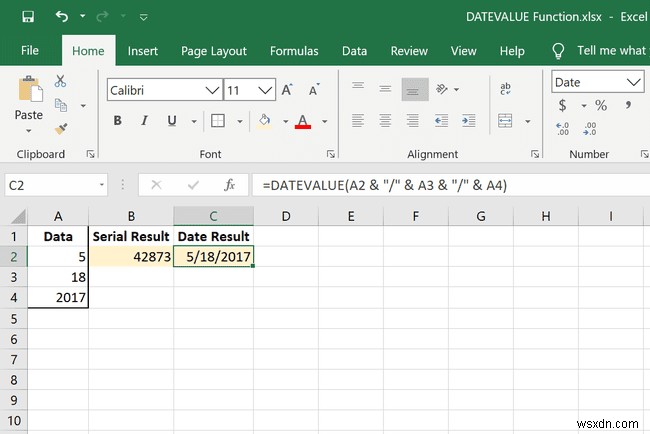The height and width of the screenshot is (434, 650).
Task: Select cell B2 containing 42873
Action: (x=131, y=257)
